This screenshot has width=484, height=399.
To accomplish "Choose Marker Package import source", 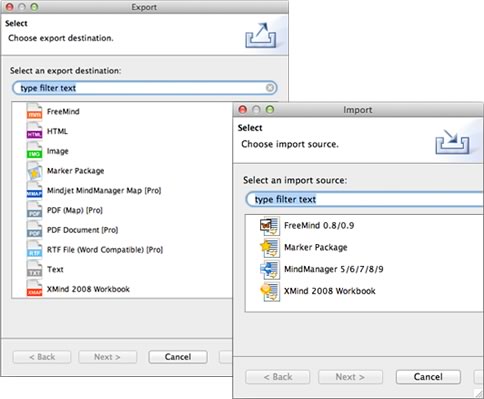I will [316, 247].
